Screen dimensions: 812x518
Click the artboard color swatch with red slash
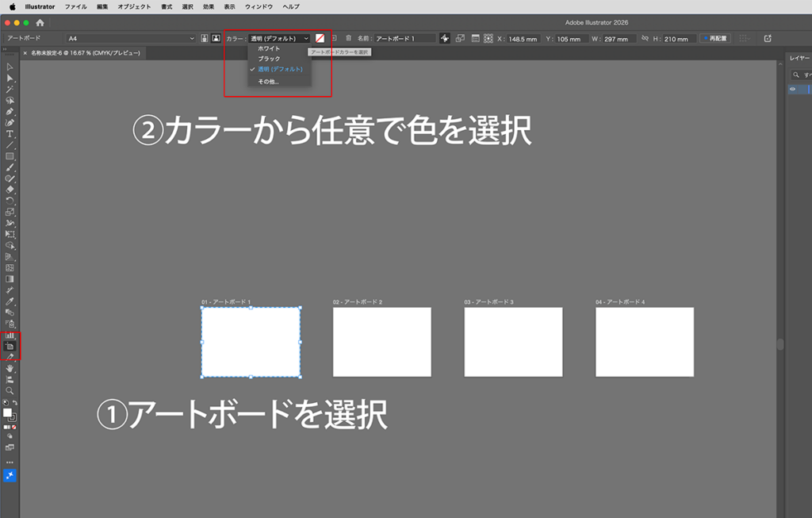point(320,38)
